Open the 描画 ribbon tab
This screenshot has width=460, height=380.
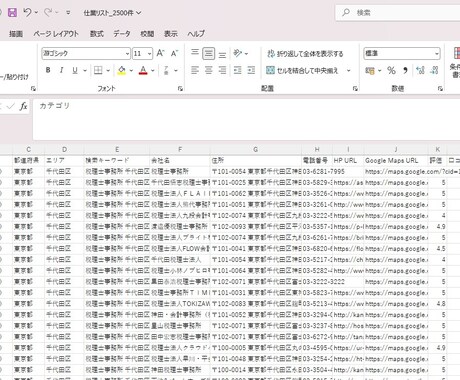click(16, 34)
